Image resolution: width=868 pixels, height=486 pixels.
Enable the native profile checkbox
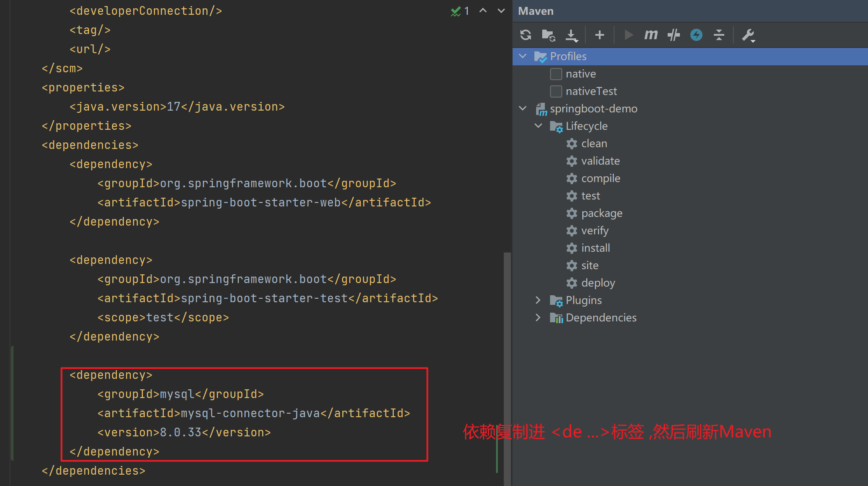556,74
